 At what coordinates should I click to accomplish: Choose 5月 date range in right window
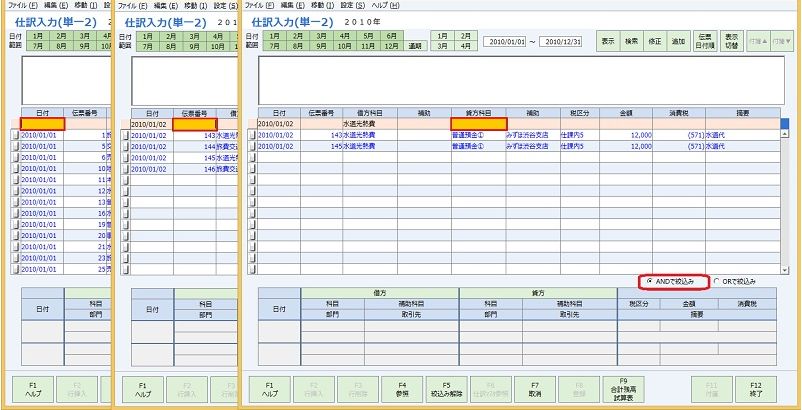[368, 36]
